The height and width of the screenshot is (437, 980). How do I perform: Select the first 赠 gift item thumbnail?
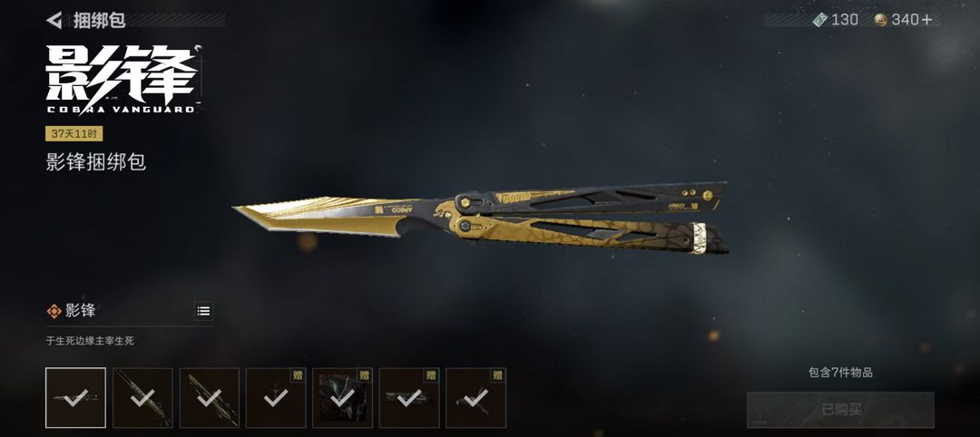click(x=276, y=398)
